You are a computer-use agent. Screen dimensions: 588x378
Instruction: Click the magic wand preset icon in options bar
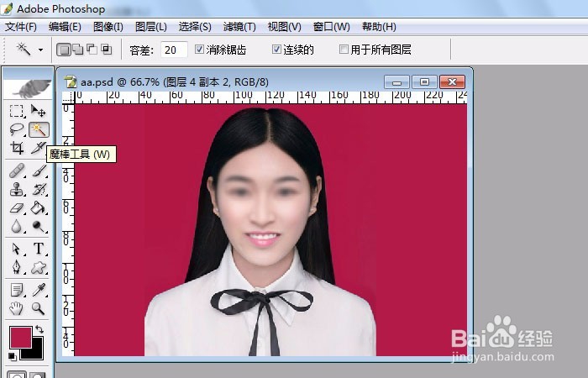pyautogui.click(x=24, y=49)
